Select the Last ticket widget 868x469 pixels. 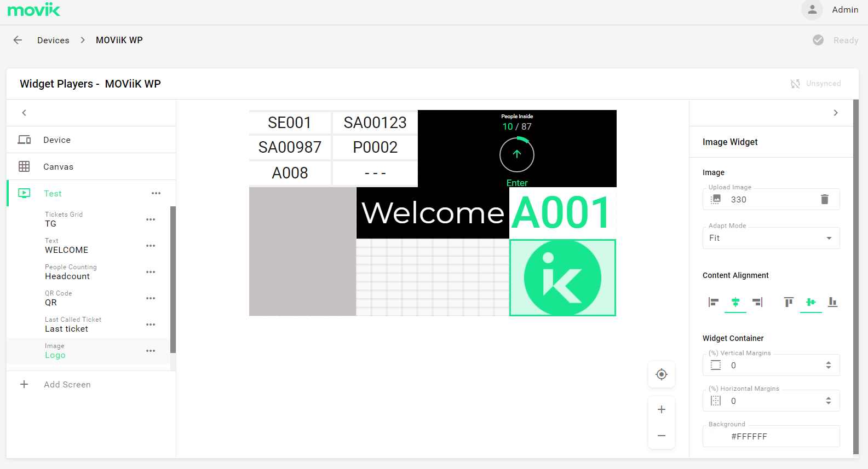[x=88, y=325]
